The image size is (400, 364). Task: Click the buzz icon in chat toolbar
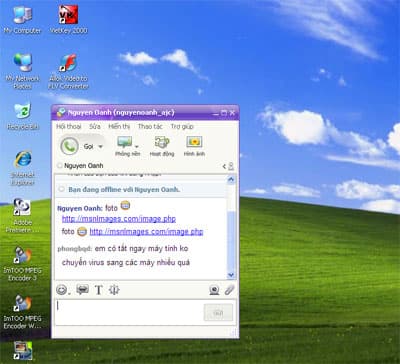coord(114,290)
